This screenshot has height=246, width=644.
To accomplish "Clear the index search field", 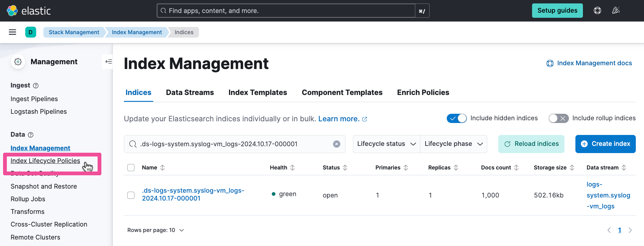I will [x=337, y=144].
